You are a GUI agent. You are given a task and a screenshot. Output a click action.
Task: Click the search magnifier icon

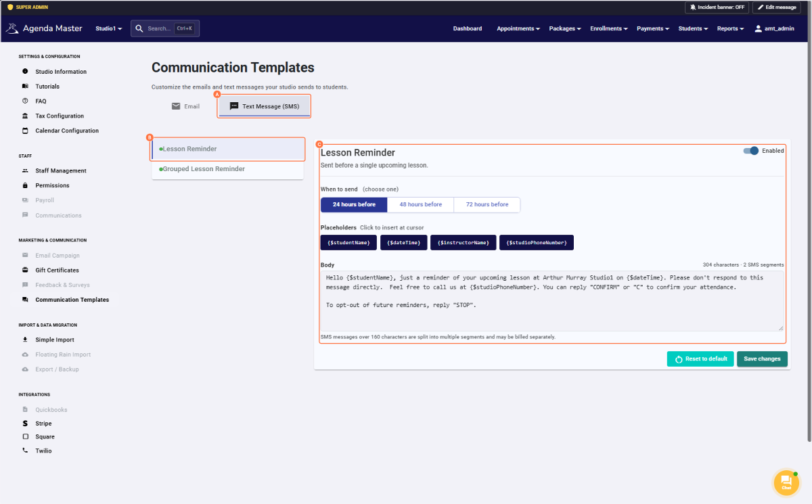[x=139, y=28]
